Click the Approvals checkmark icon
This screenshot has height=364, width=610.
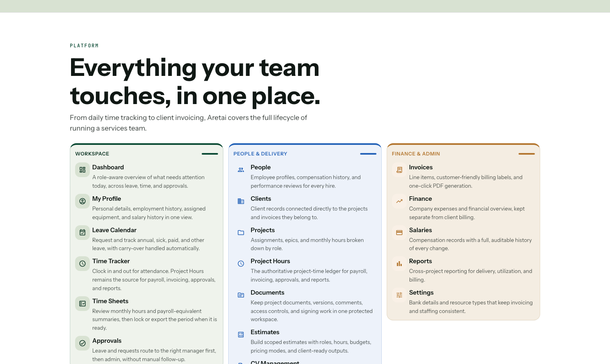tap(82, 343)
